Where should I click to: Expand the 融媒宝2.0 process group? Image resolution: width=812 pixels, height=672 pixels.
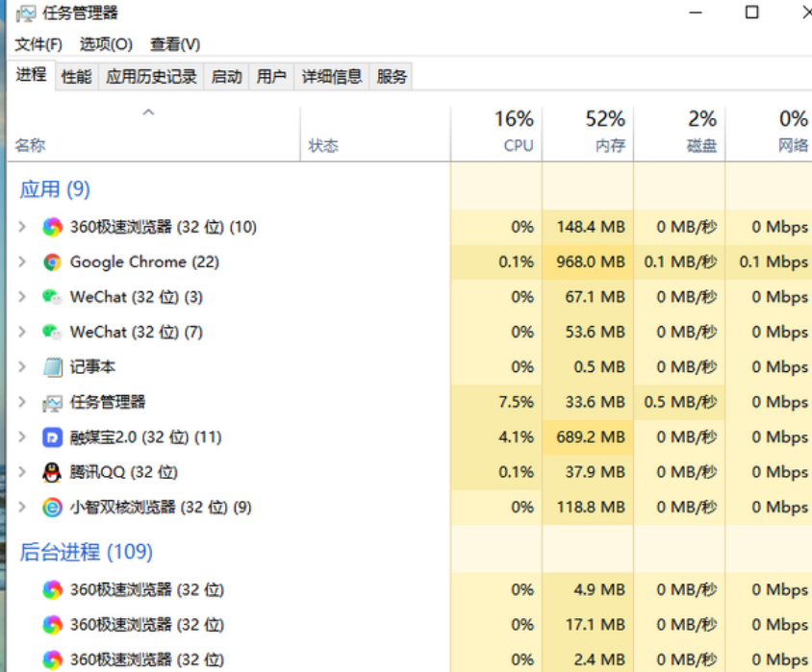coord(22,437)
